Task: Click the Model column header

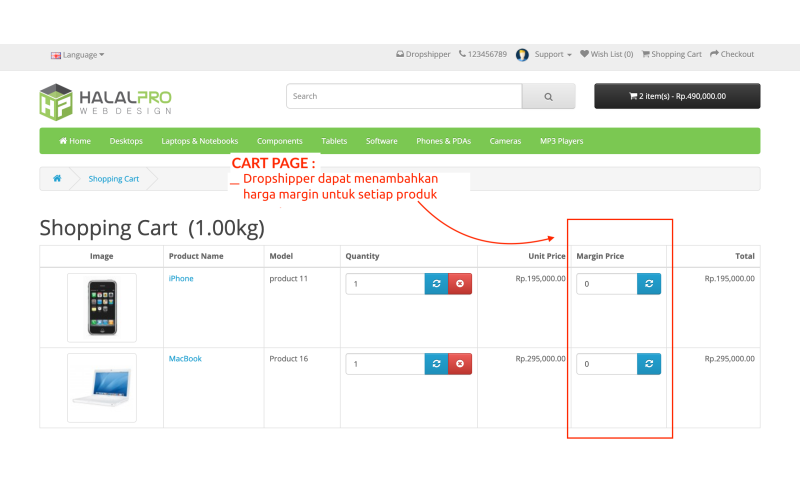Action: (281, 256)
